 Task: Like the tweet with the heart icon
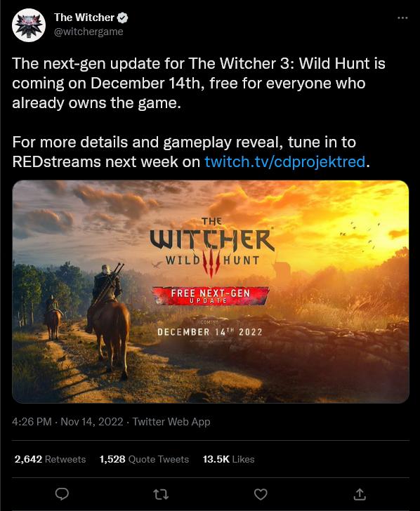261,494
